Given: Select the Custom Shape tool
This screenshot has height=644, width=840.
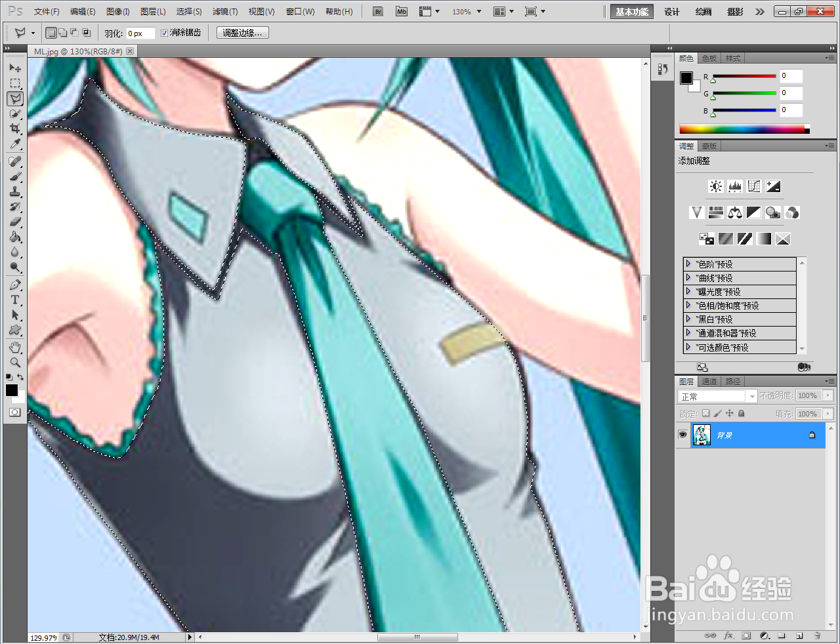Looking at the screenshot, I should 15,330.
